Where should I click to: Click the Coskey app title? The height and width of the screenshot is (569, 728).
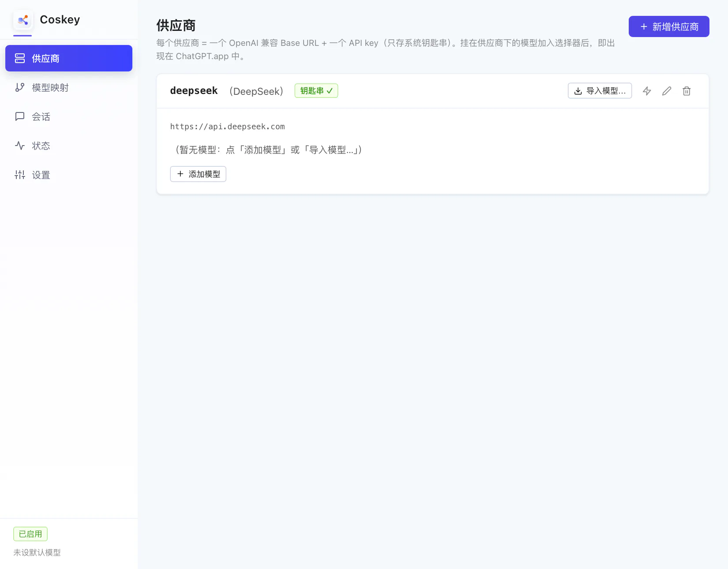[60, 19]
